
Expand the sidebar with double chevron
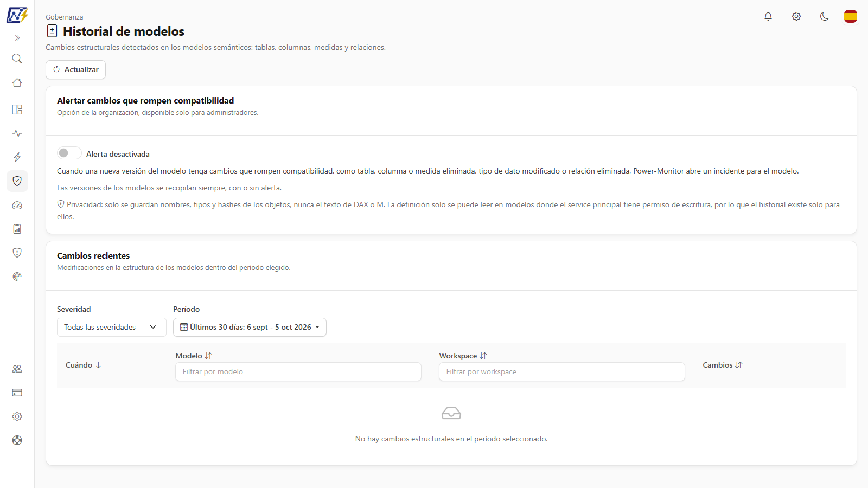coord(17,38)
